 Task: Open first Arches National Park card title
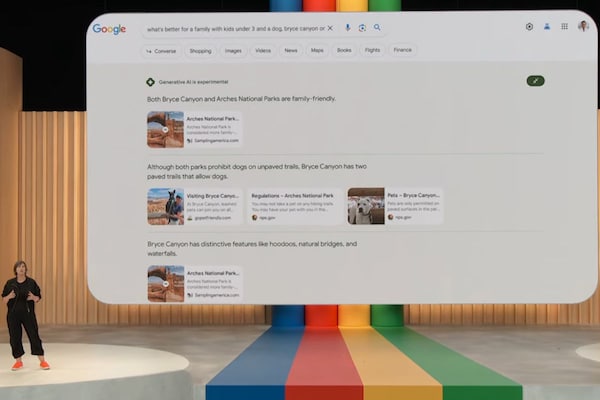[213, 119]
